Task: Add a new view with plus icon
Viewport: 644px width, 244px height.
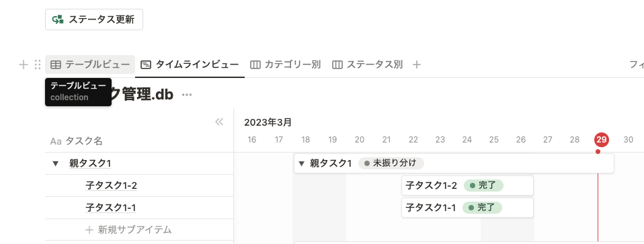Action: [417, 65]
